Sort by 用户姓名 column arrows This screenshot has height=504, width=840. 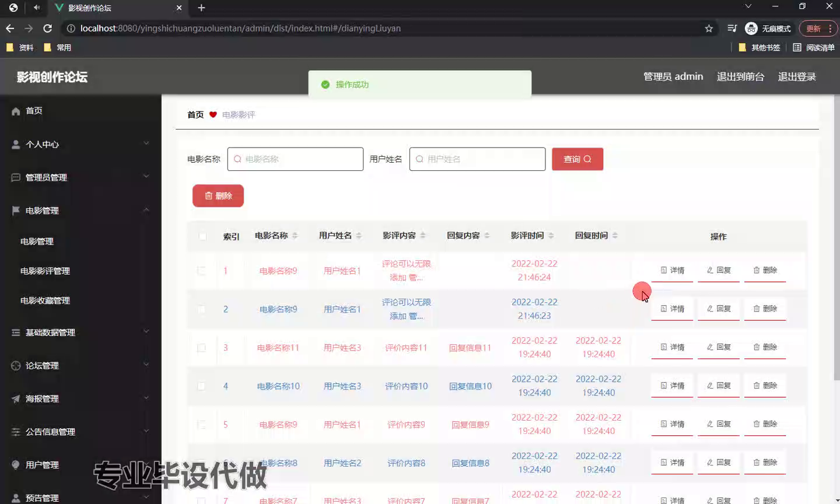(359, 236)
